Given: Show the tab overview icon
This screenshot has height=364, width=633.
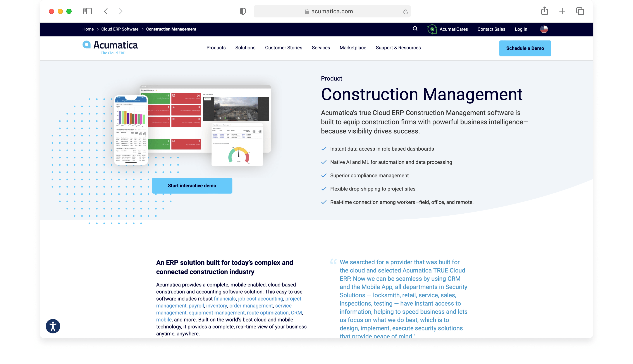Looking at the screenshot, I should 580,11.
